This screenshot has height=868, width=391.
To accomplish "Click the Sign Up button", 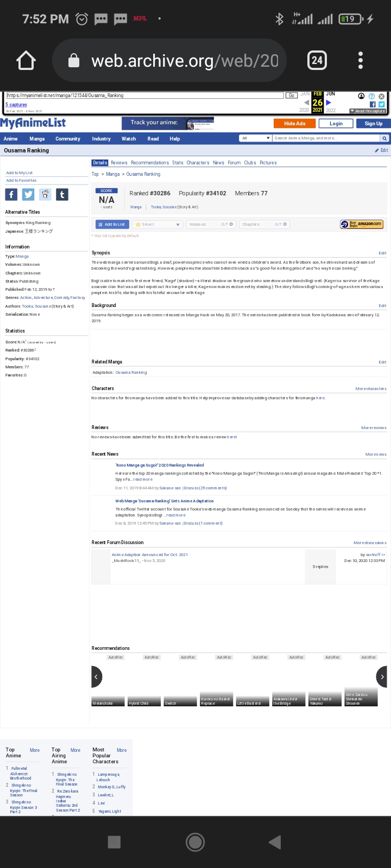I will pyautogui.click(x=373, y=123).
